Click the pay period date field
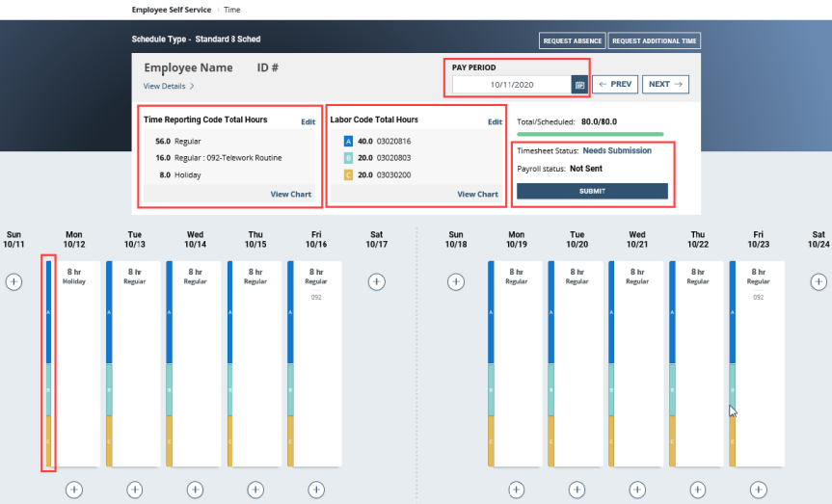The image size is (832, 504). (x=511, y=85)
